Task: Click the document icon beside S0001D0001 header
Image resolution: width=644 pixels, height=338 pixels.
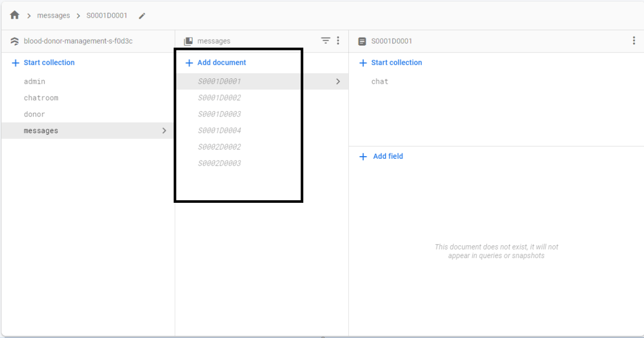Action: pos(361,41)
